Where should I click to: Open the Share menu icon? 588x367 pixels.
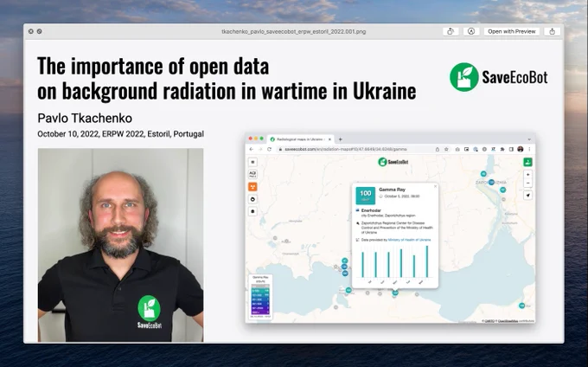(552, 31)
